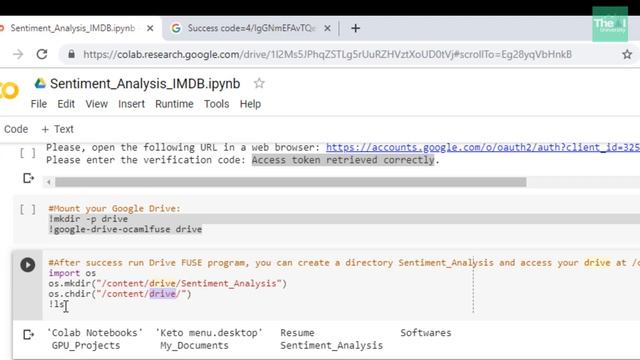This screenshot has height=360, width=640.
Task: Open the Runtime menu
Action: (174, 104)
